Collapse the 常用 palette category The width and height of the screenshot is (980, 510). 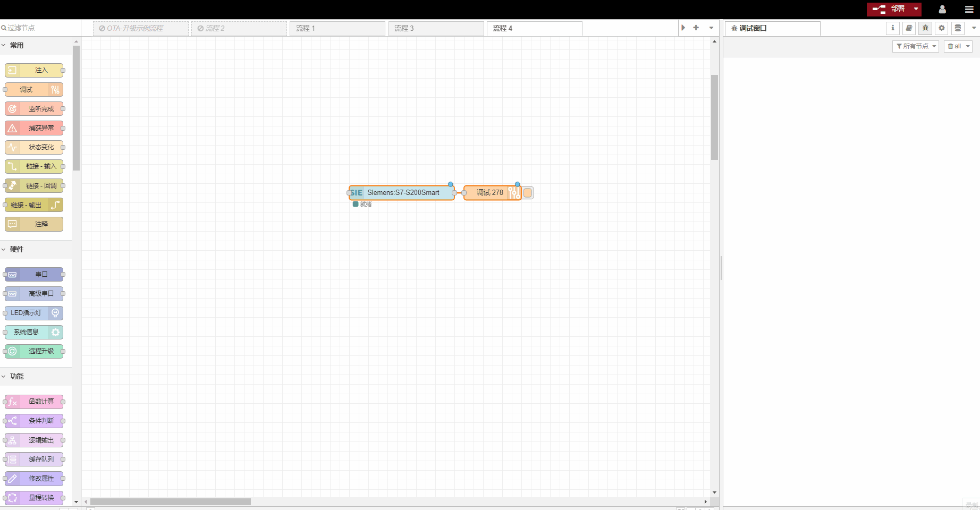(x=16, y=46)
